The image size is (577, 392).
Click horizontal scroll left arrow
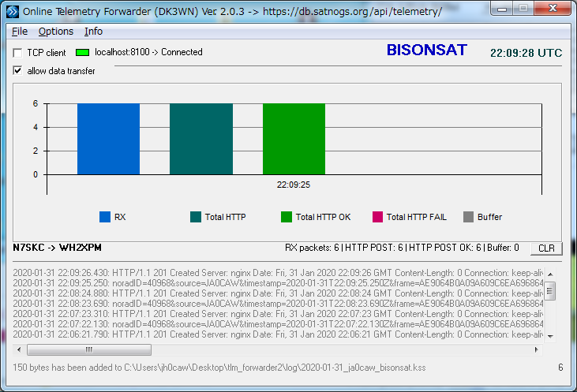click(19, 349)
